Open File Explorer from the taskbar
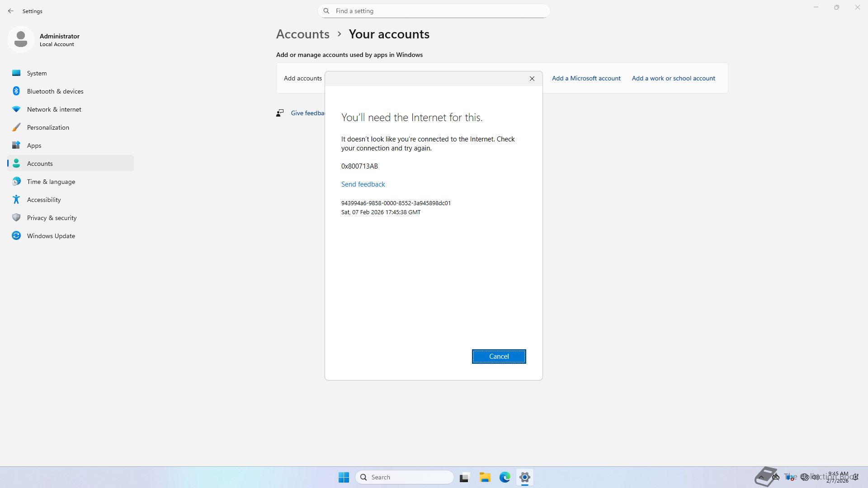Viewport: 868px width, 488px height. click(x=485, y=477)
